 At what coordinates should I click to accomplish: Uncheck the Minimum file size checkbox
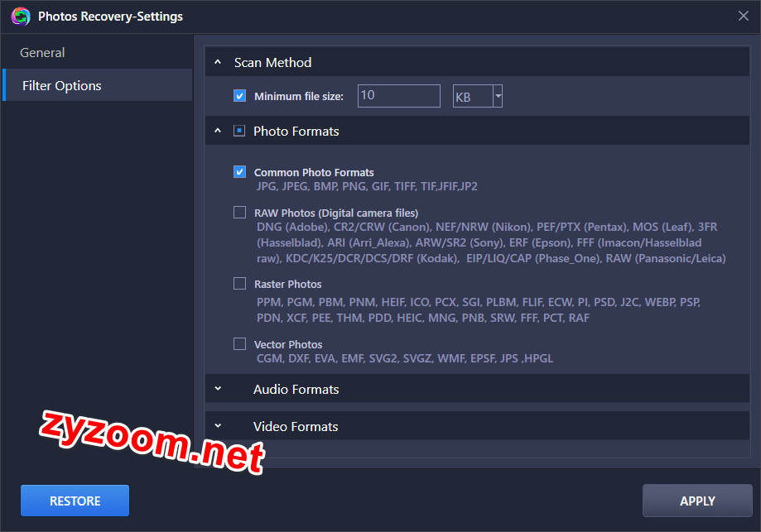coord(240,95)
